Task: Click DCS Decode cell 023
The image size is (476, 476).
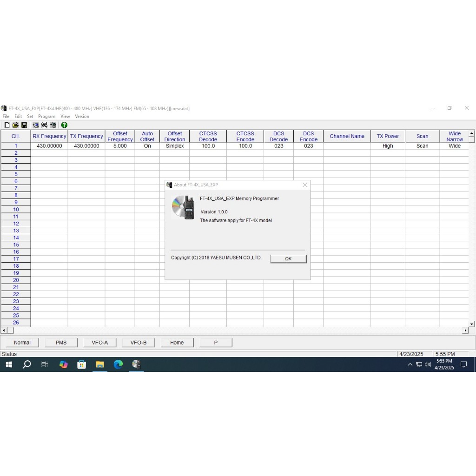Action: 279,146
